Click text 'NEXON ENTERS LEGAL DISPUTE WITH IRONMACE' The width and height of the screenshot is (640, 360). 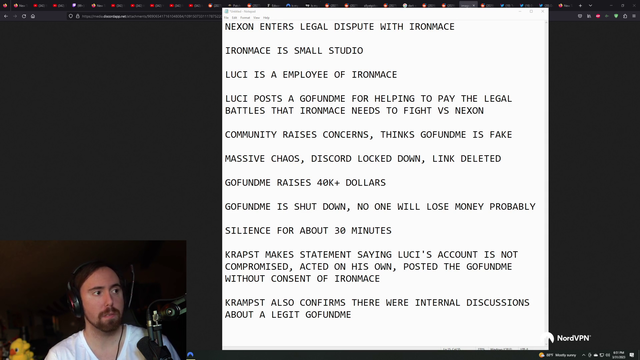pos(340,27)
